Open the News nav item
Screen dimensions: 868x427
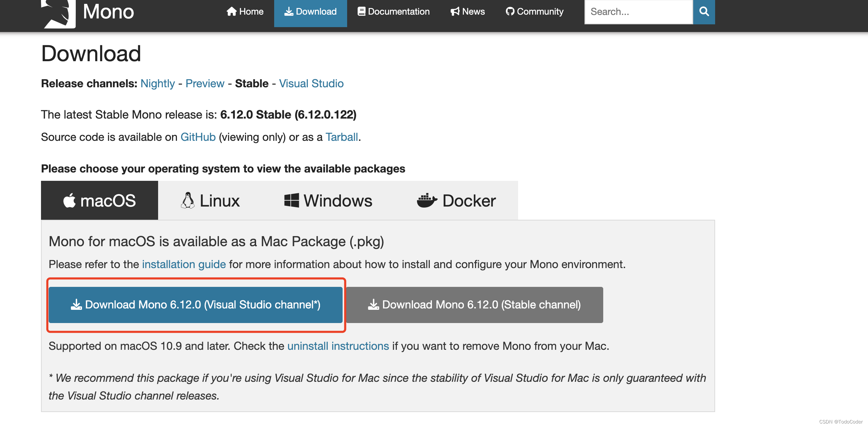468,12
